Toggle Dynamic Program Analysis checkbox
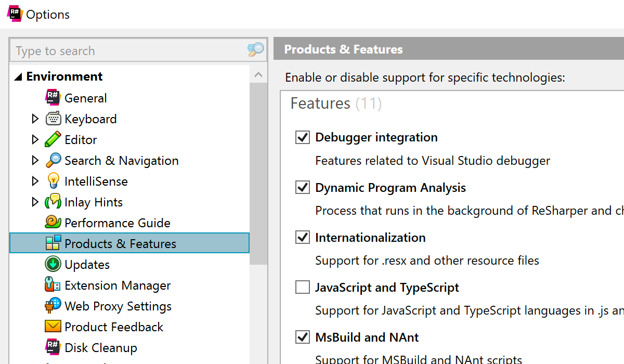Image resolution: width=624 pixels, height=364 pixels. (x=303, y=187)
